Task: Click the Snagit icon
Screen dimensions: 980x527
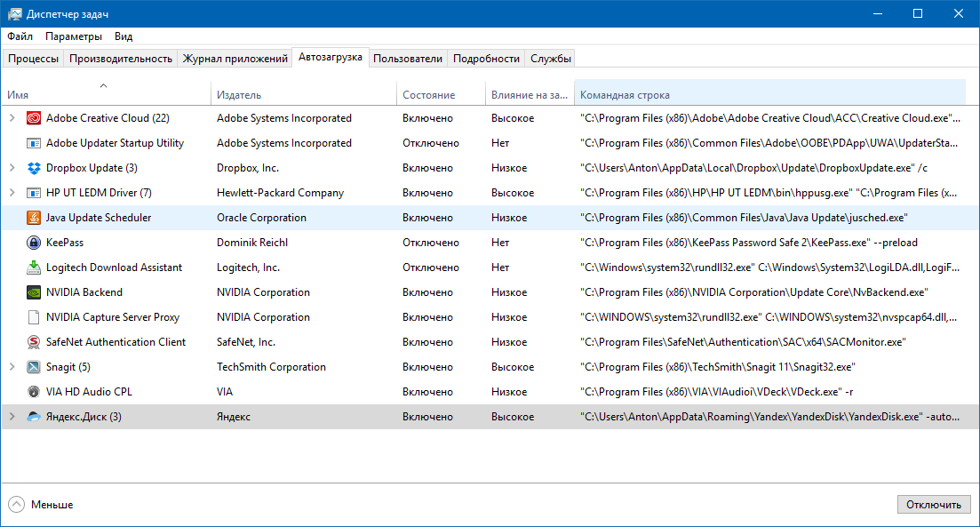Action: [34, 367]
